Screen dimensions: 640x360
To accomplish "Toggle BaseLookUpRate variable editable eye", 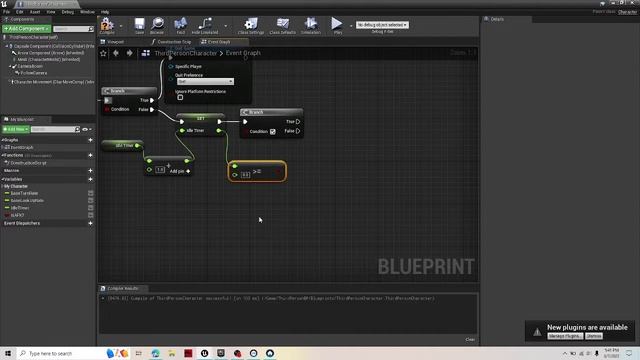I will 91,200.
